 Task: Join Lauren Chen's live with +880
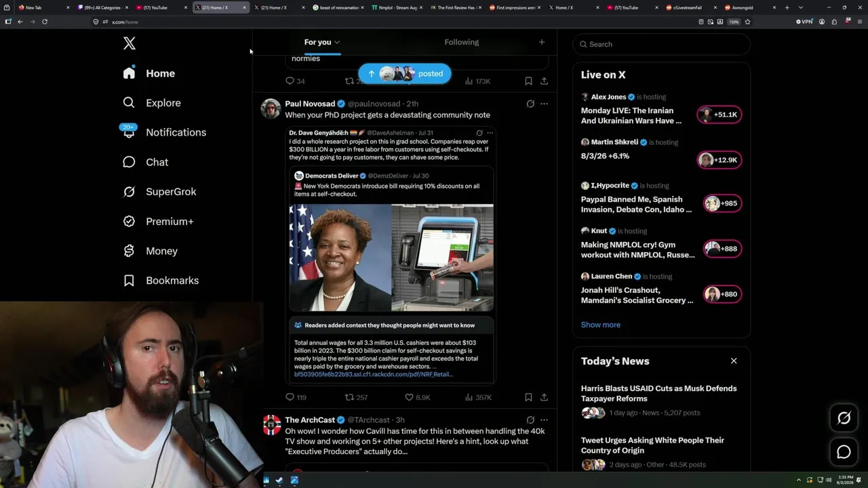click(723, 294)
